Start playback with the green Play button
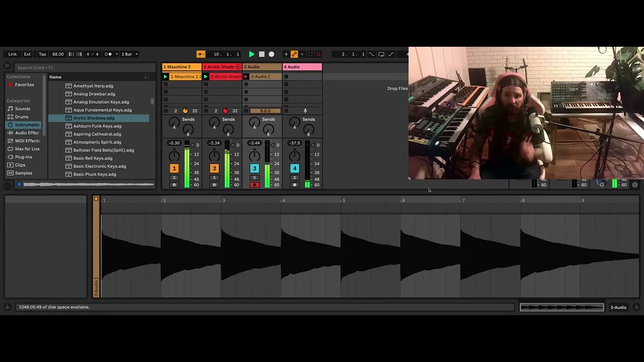The height and width of the screenshot is (362, 644). (x=252, y=54)
